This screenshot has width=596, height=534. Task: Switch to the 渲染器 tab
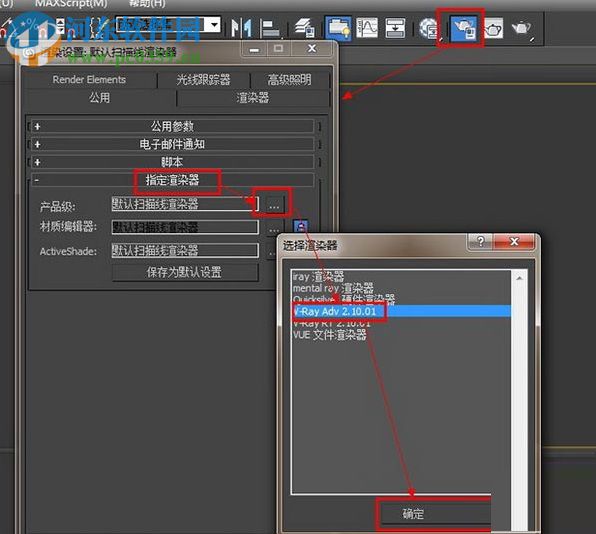click(253, 98)
